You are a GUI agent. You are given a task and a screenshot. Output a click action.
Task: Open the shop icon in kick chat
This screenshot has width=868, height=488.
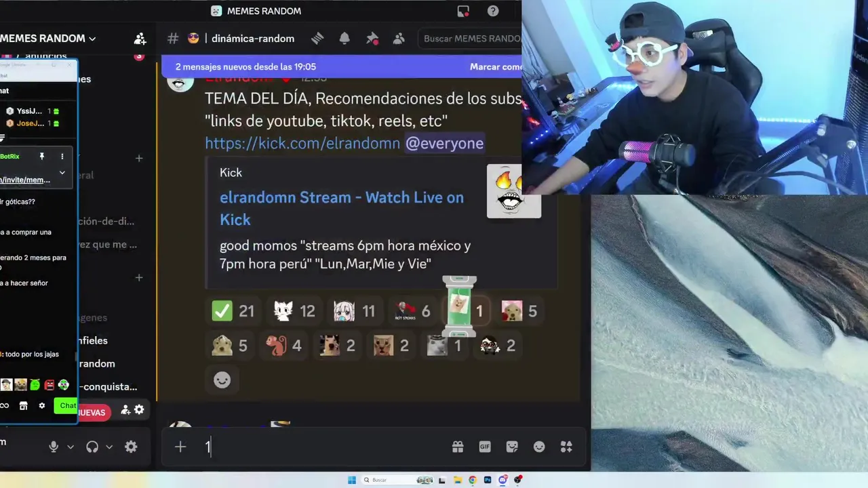coord(23,405)
